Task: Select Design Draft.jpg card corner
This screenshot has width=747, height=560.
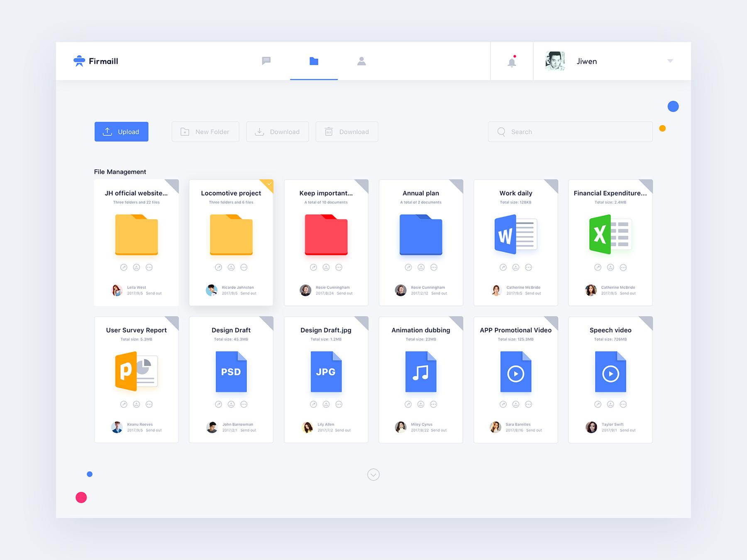Action: (364, 321)
